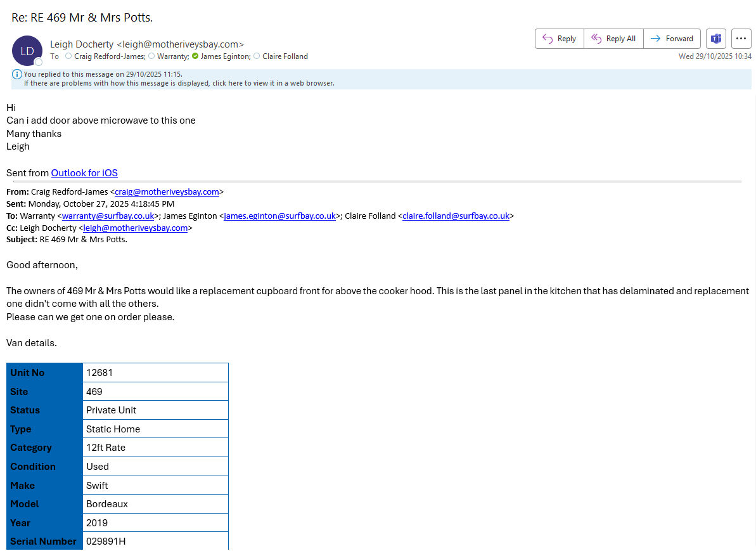Click the Used condition cell
This screenshot has height=551, width=756.
coord(155,466)
